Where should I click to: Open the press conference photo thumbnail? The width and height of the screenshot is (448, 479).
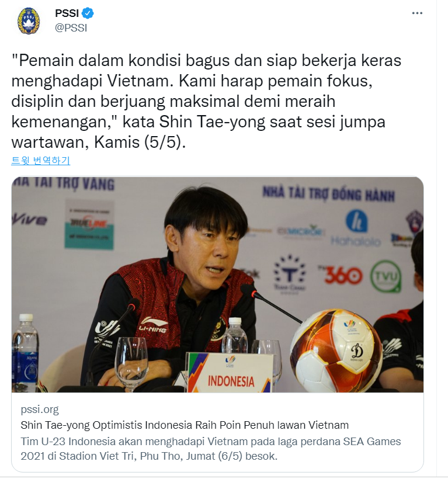217,284
